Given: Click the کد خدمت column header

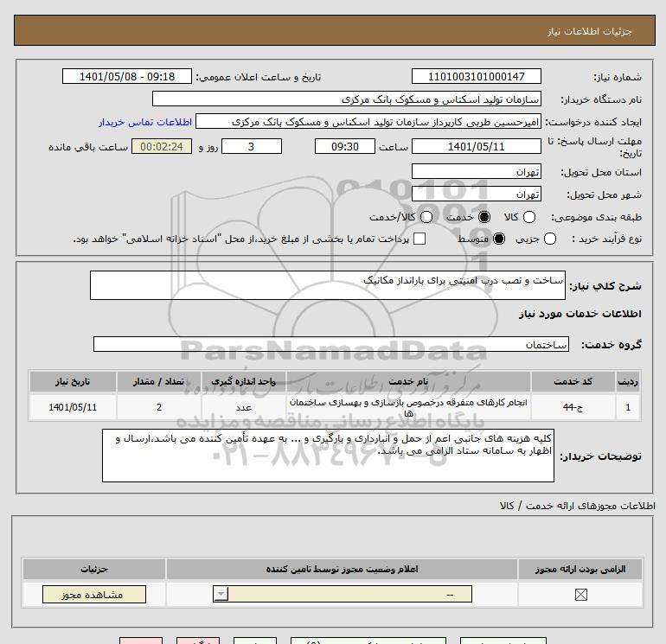Looking at the screenshot, I should [573, 381].
